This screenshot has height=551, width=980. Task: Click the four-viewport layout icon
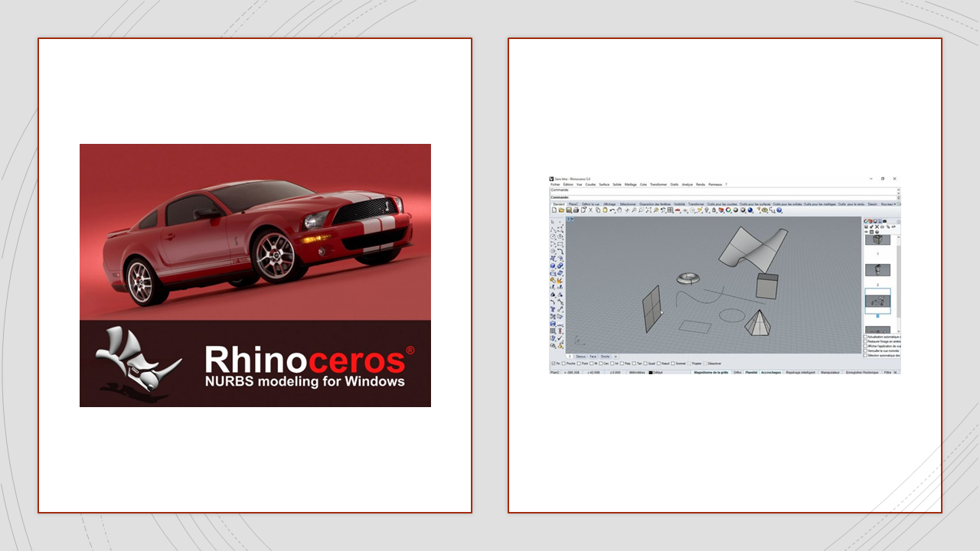point(670,210)
